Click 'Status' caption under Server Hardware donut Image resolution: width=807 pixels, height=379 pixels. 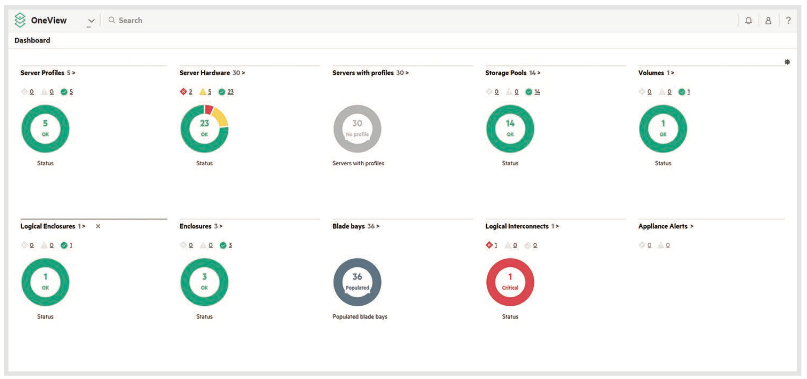click(204, 163)
